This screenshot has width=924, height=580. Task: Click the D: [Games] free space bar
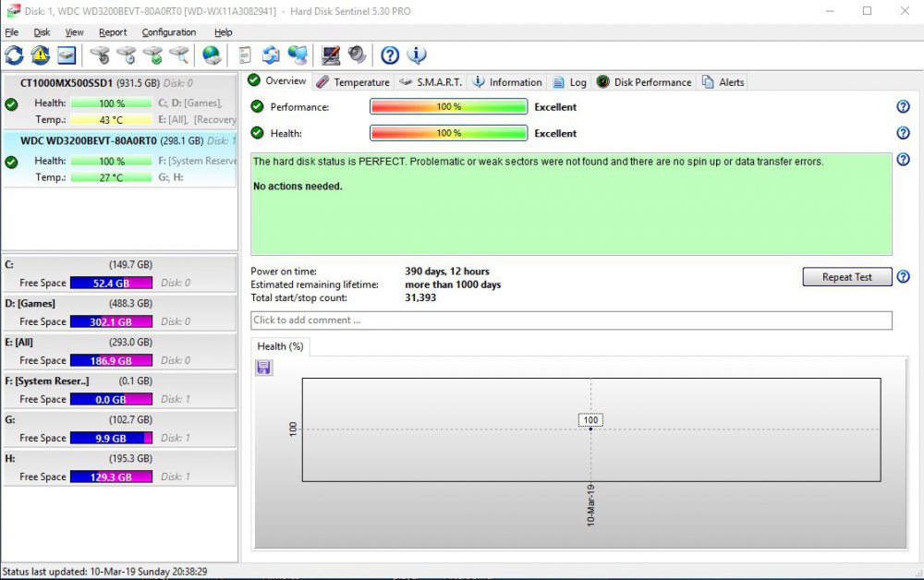(111, 321)
